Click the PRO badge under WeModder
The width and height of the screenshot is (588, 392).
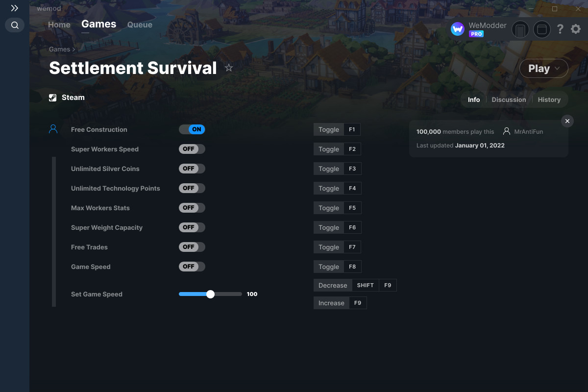click(476, 34)
